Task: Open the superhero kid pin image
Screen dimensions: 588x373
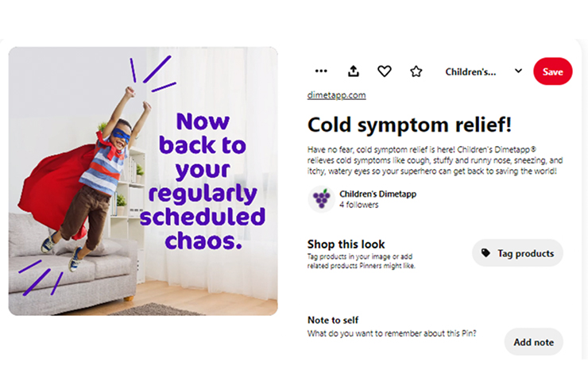Action: (x=143, y=181)
